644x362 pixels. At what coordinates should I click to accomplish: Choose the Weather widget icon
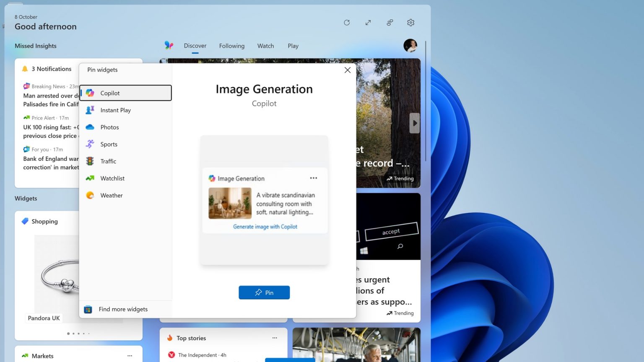click(x=90, y=195)
